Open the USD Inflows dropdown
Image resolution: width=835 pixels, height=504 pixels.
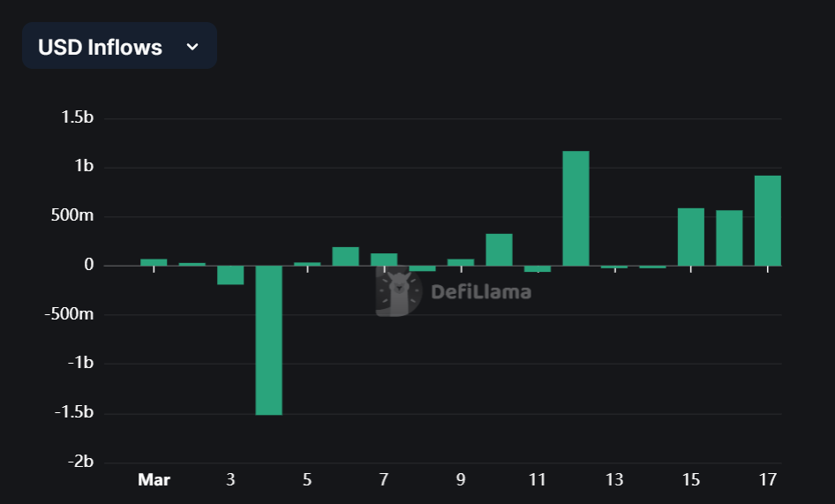click(x=119, y=46)
